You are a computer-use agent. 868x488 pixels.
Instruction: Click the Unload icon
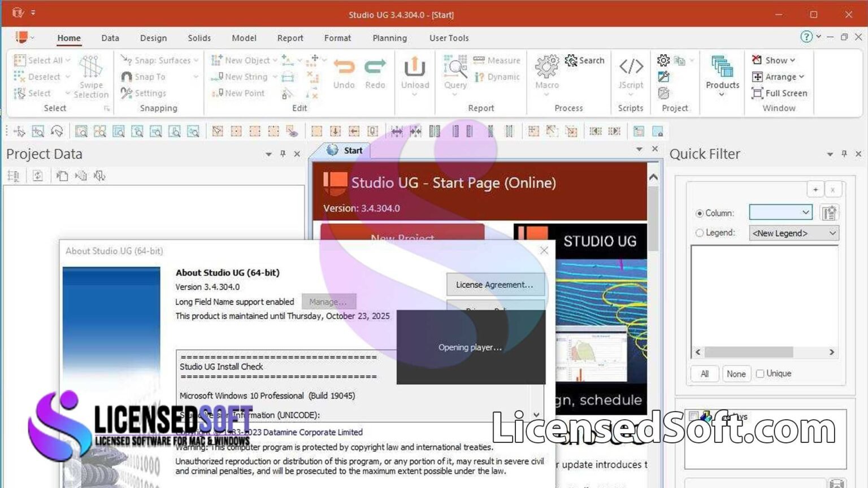[x=415, y=67]
